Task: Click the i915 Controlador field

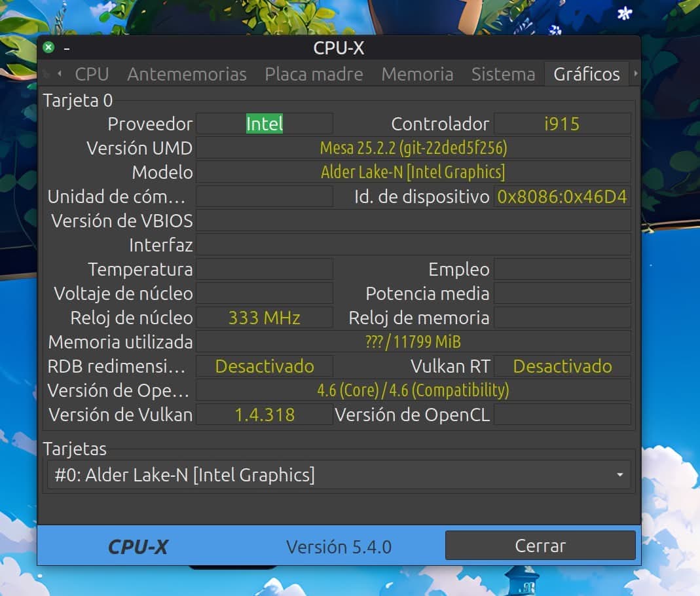Action: [x=562, y=124]
